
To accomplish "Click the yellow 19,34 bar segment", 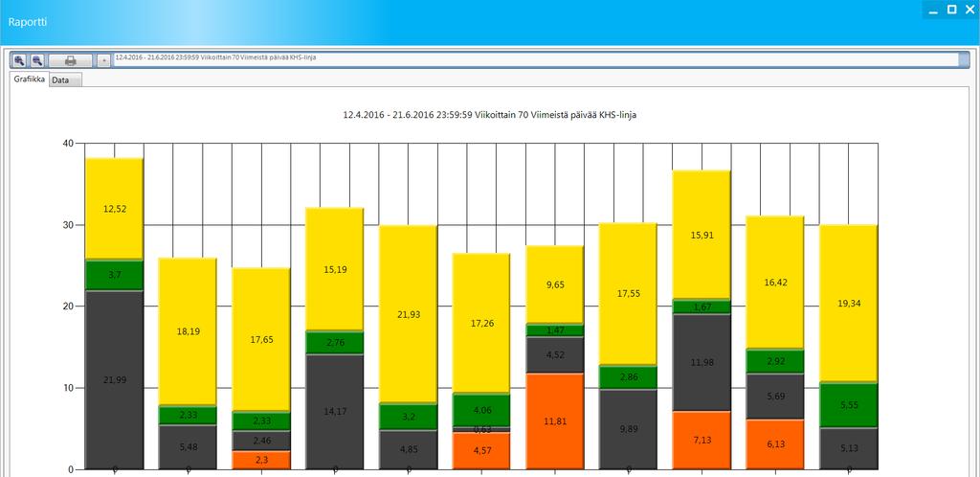I will pos(849,304).
